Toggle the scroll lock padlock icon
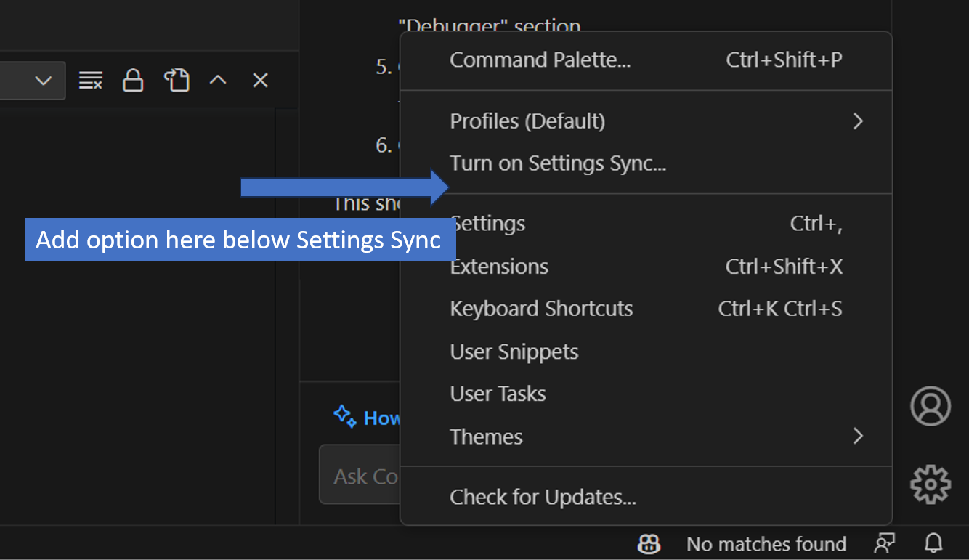Screen dimensions: 969x560 tap(133, 80)
